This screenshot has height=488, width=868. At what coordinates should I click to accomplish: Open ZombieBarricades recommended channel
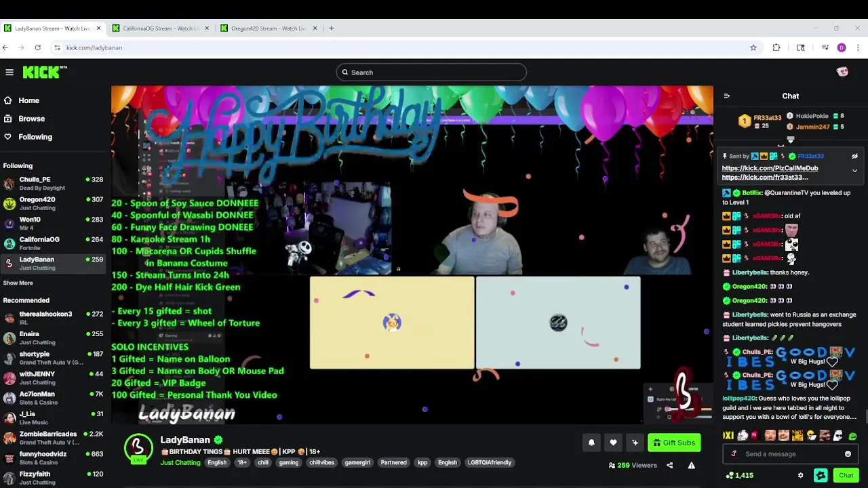54,438
